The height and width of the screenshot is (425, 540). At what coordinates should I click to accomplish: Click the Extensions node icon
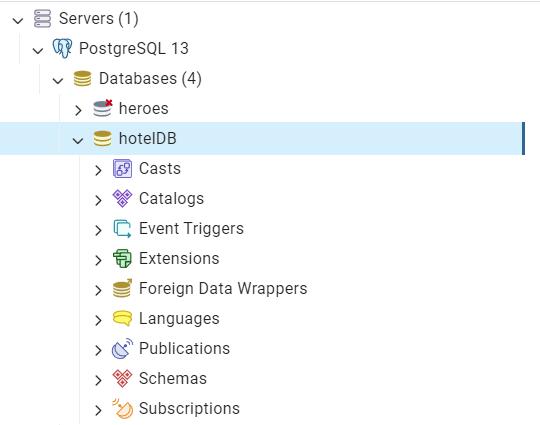point(122,258)
